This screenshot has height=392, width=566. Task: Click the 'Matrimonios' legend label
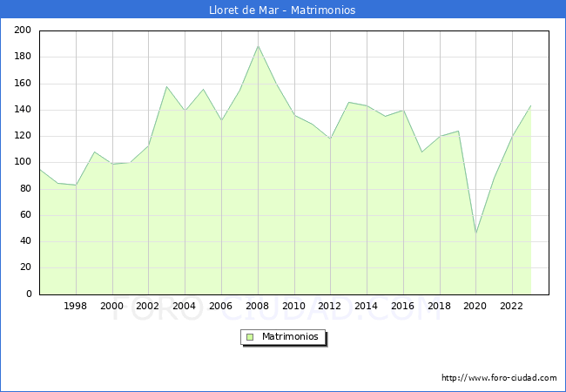(x=290, y=336)
